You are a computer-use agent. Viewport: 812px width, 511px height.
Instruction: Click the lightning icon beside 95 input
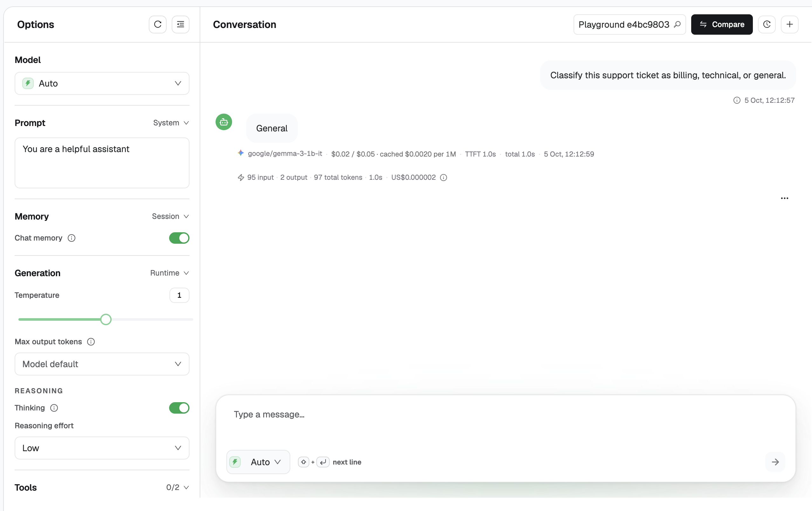point(241,178)
